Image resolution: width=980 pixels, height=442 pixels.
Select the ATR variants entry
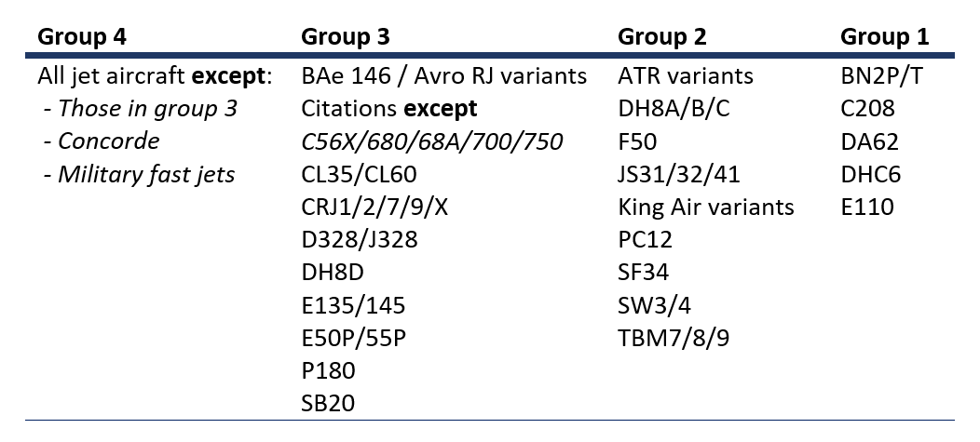pyautogui.click(x=686, y=76)
